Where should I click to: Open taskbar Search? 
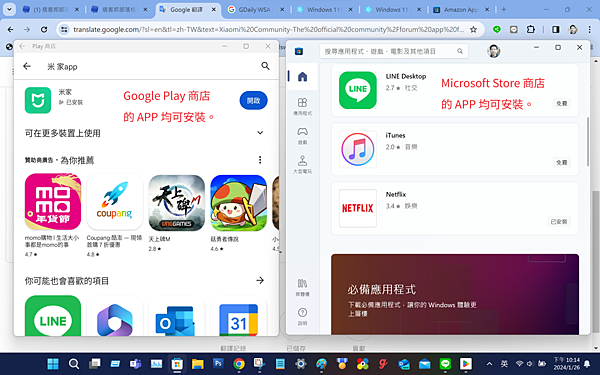(73, 364)
